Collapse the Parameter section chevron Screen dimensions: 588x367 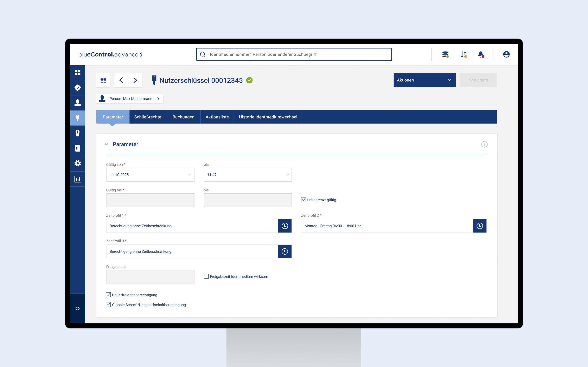106,144
